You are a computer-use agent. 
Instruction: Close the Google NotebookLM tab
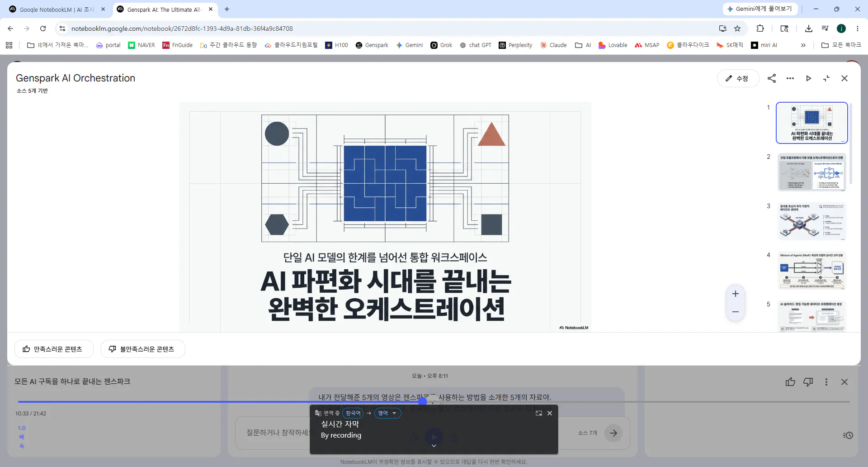coord(103,9)
